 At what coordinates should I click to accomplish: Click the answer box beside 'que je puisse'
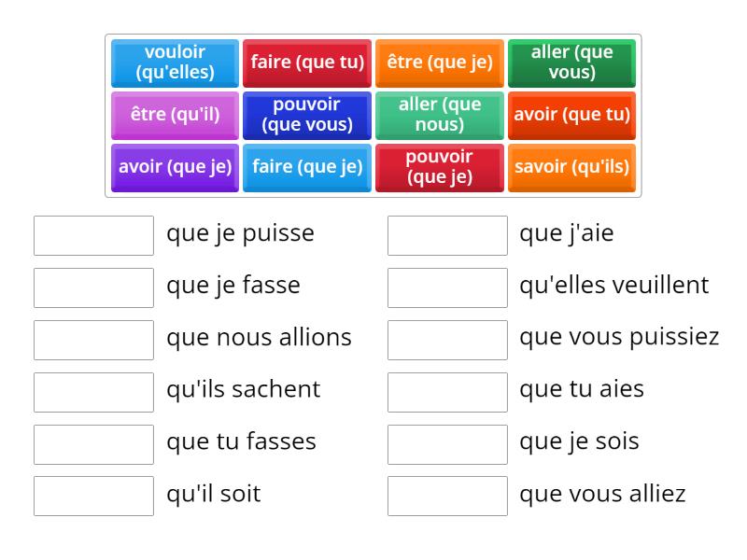coord(93,235)
